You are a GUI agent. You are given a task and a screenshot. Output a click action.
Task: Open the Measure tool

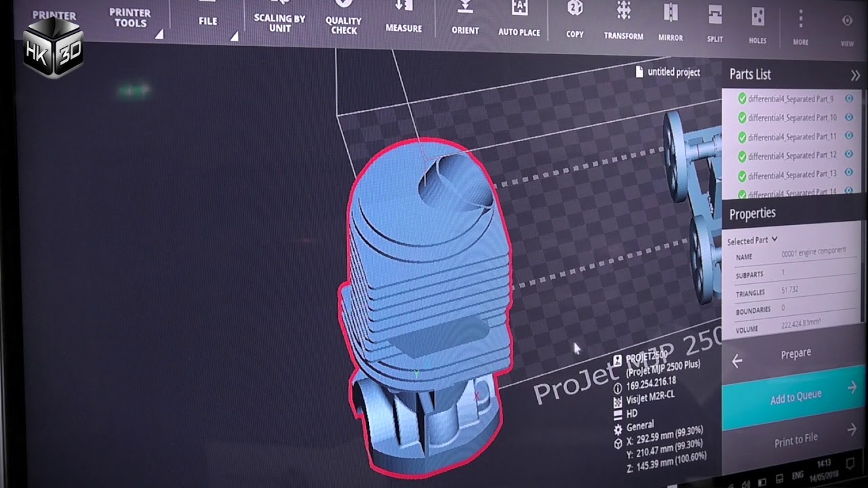click(403, 16)
